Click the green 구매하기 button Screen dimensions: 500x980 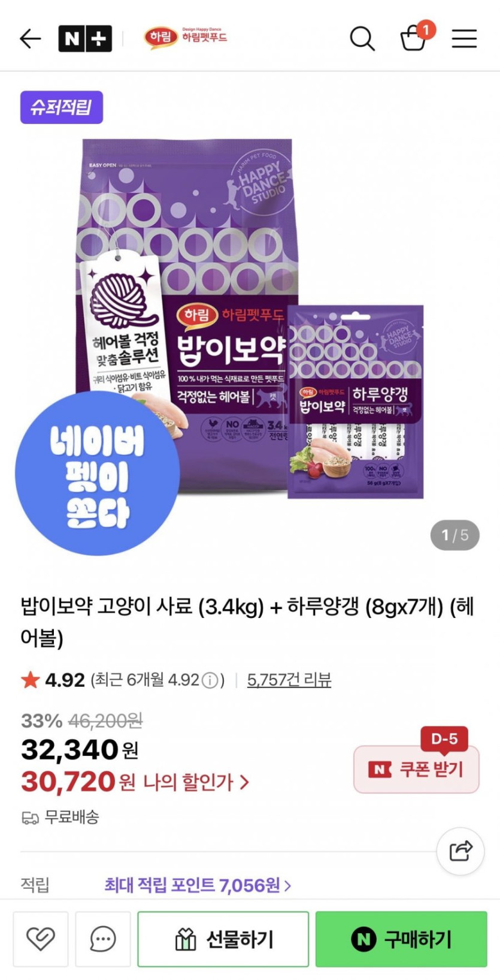click(401, 939)
